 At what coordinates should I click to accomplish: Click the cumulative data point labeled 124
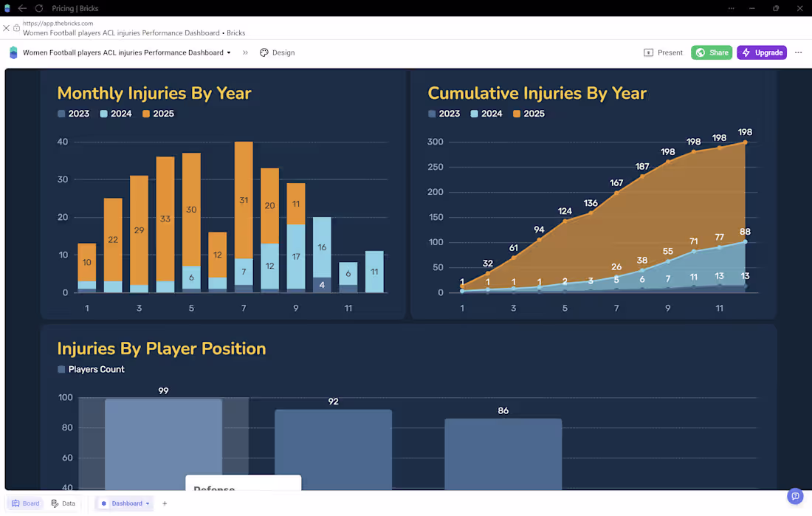565,221
